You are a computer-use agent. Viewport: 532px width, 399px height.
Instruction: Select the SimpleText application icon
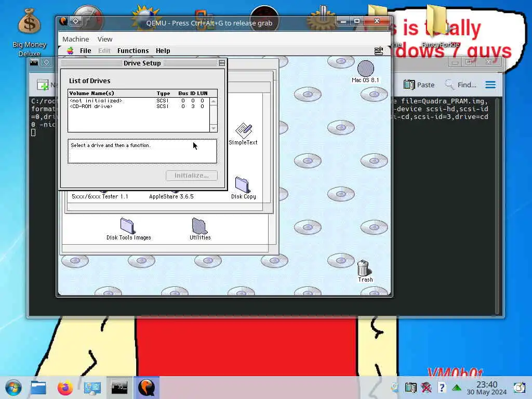coord(243,130)
